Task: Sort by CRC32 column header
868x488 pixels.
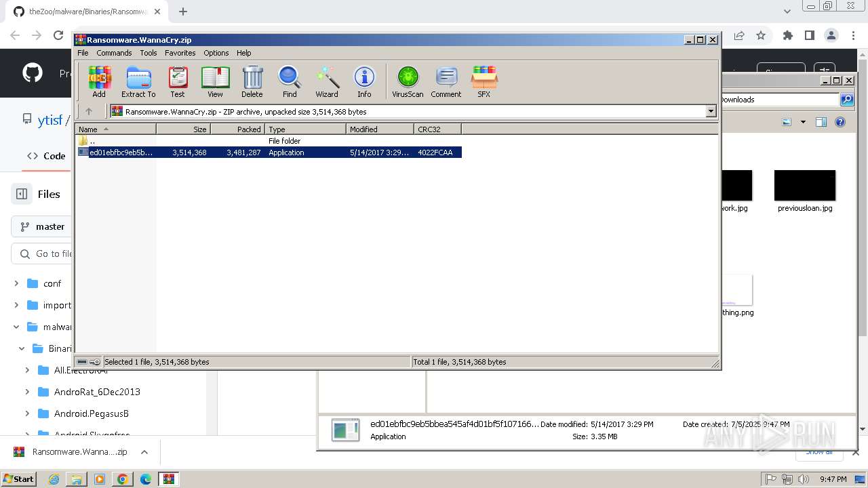Action: (437, 129)
